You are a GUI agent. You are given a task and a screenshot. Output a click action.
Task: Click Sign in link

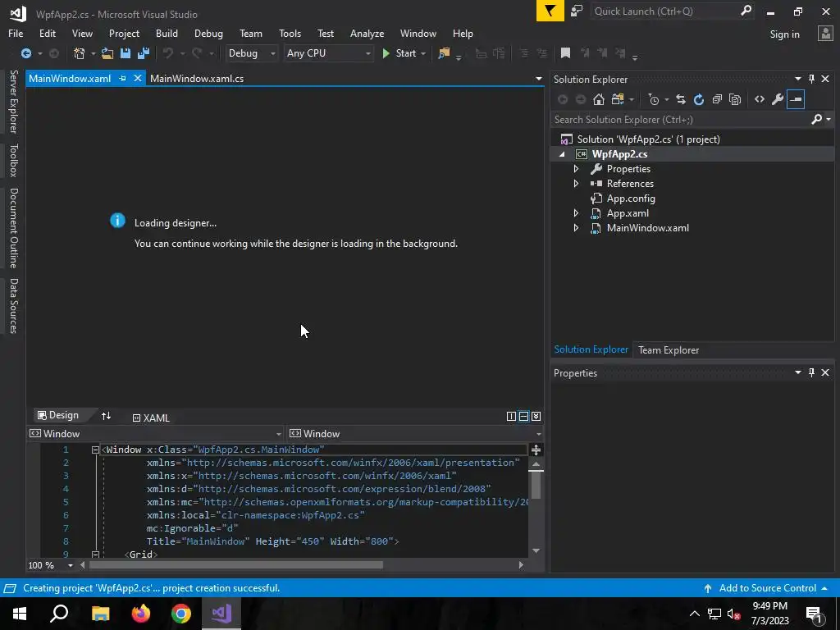pos(784,34)
